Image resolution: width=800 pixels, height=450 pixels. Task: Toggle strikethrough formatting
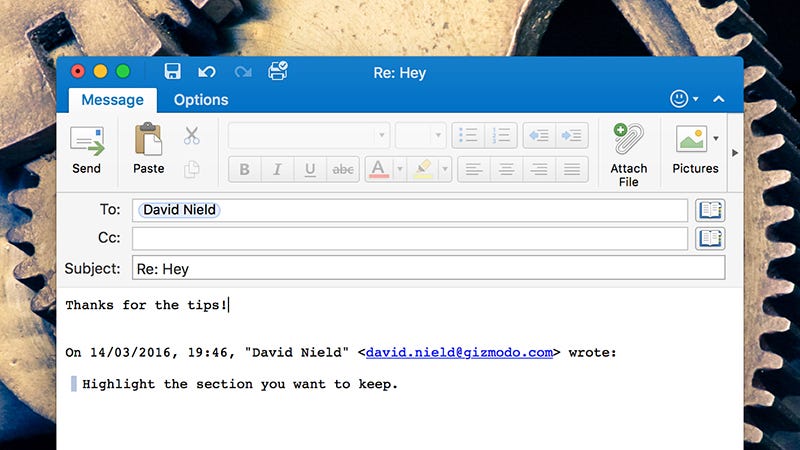click(343, 169)
